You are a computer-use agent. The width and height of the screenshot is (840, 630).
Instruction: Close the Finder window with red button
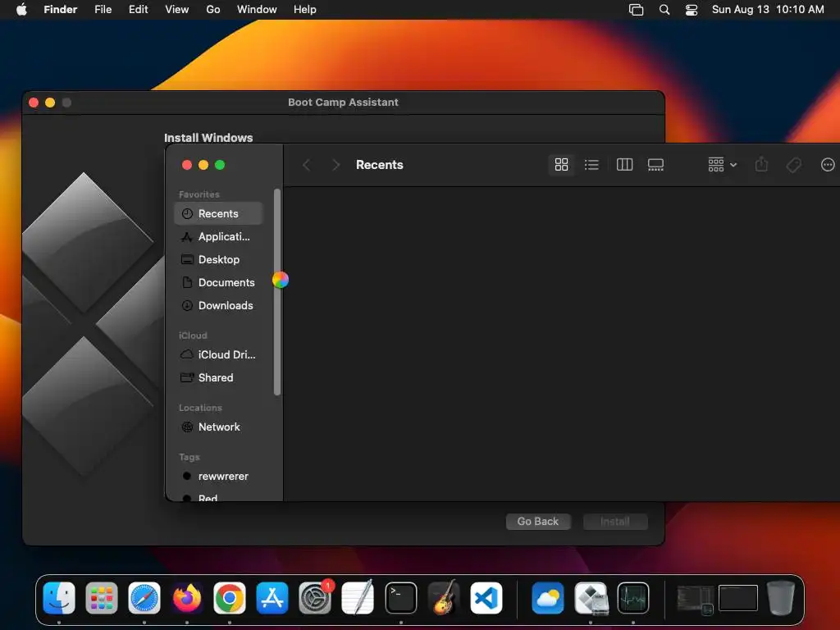[187, 165]
